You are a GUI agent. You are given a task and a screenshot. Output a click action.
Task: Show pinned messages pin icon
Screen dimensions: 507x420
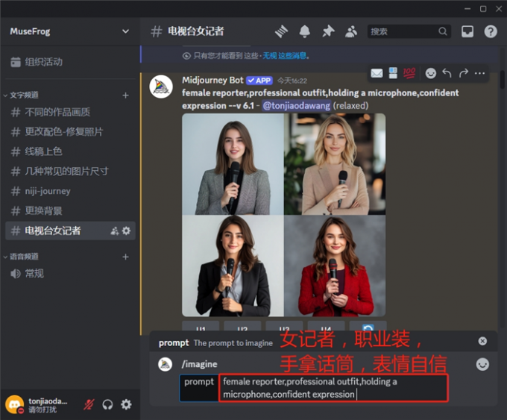coord(328,31)
